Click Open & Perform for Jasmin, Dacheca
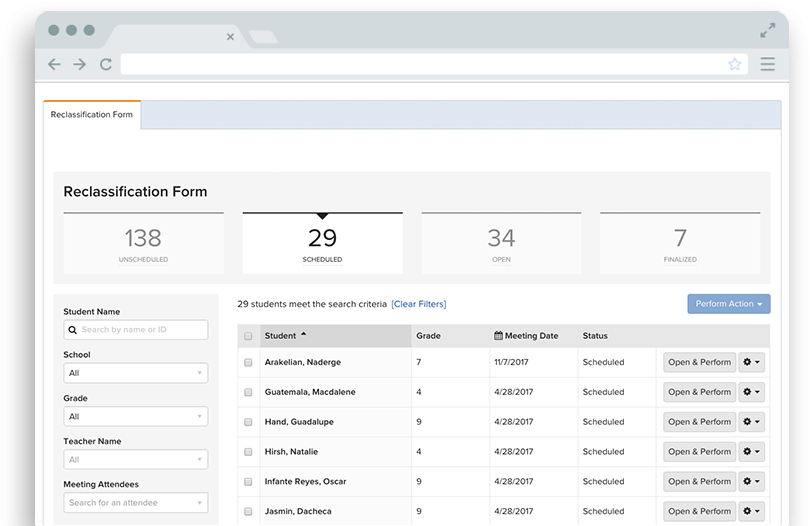The width and height of the screenshot is (810, 526). pos(699,511)
